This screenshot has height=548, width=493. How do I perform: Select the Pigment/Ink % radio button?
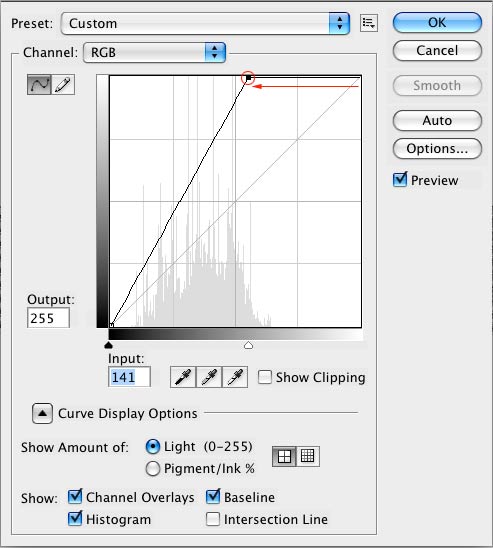point(153,469)
